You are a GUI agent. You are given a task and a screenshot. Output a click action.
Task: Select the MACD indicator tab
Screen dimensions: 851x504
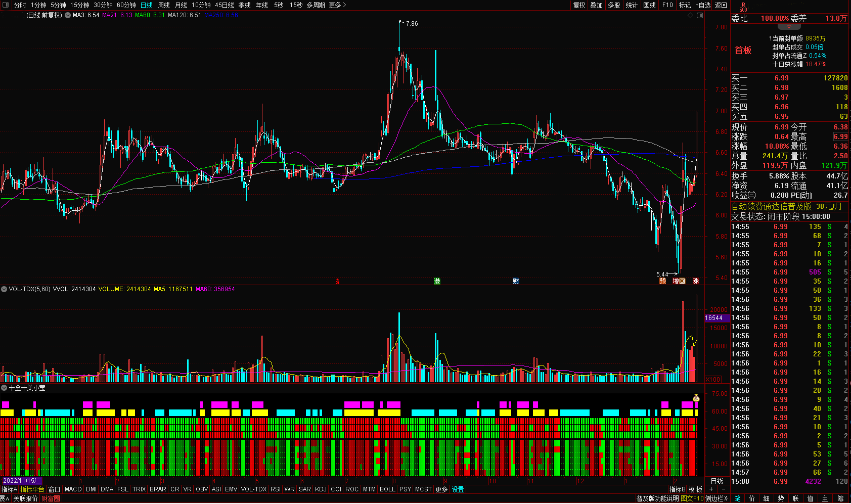coord(73,489)
